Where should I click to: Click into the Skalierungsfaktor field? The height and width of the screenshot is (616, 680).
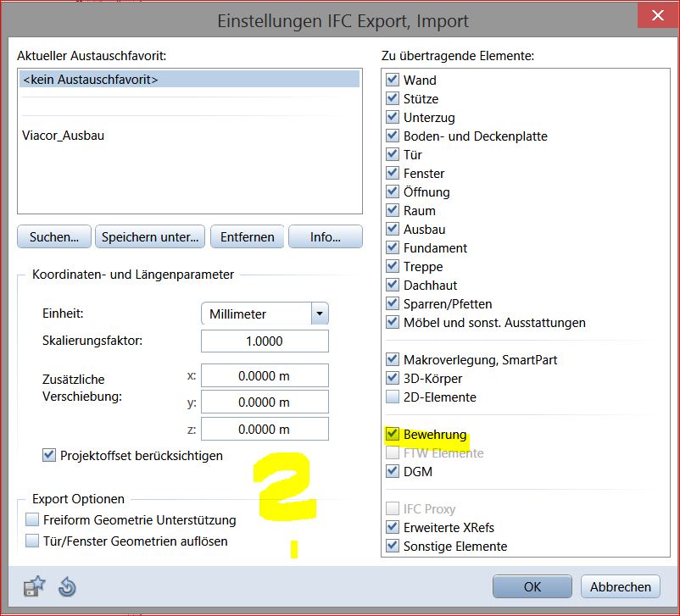coord(265,341)
